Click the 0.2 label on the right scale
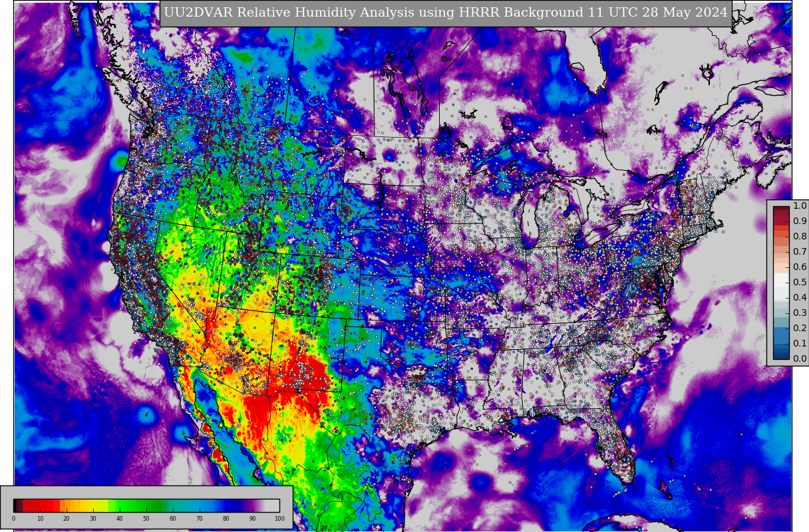Image resolution: width=809 pixels, height=532 pixels. click(800, 328)
